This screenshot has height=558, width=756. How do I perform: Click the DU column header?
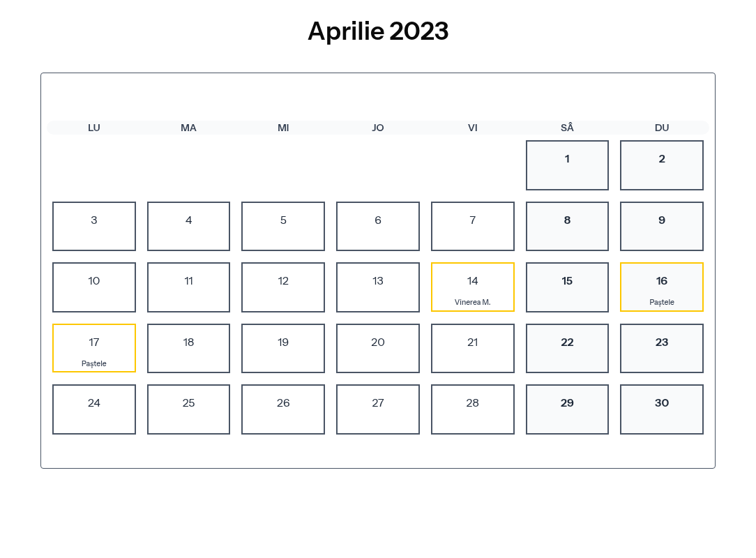(x=661, y=128)
